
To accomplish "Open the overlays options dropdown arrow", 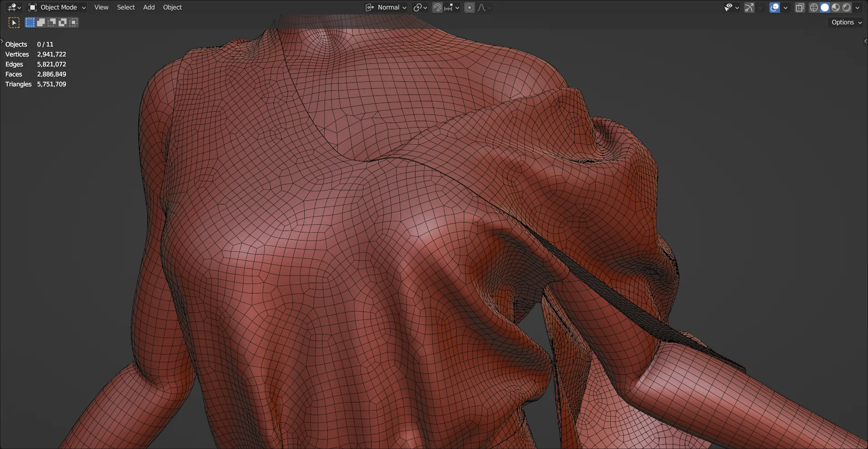I will (x=785, y=7).
